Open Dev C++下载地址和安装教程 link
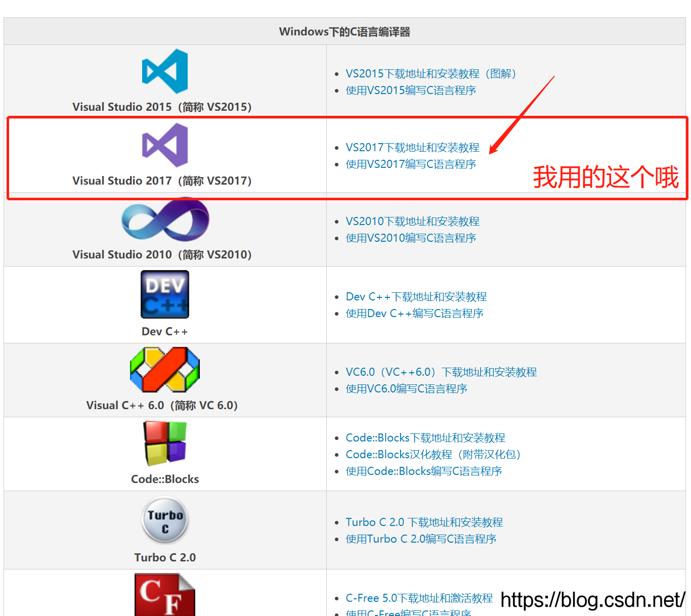691x616 pixels. point(416,297)
